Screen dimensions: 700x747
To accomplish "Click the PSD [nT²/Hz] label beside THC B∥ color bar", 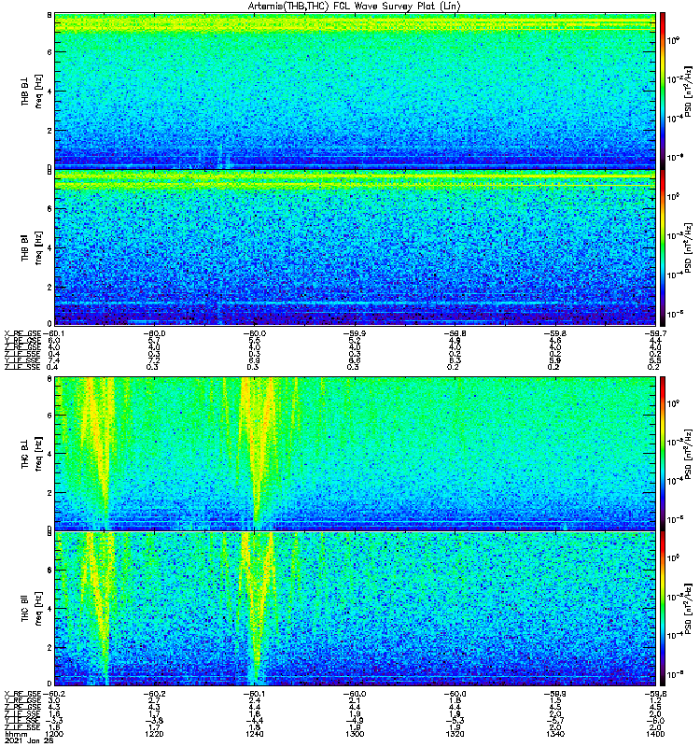I will coord(689,609).
